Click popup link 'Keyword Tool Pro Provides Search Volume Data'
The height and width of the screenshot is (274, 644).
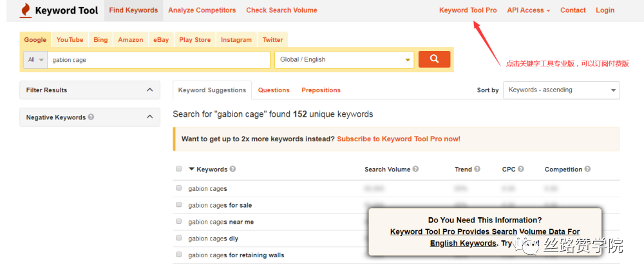tap(485, 237)
